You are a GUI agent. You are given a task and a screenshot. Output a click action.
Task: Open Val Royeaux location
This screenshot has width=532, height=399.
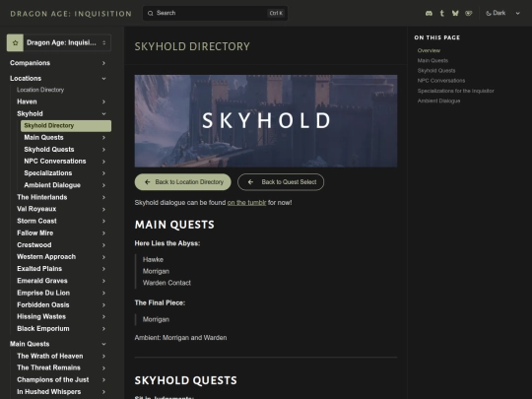(x=36, y=209)
